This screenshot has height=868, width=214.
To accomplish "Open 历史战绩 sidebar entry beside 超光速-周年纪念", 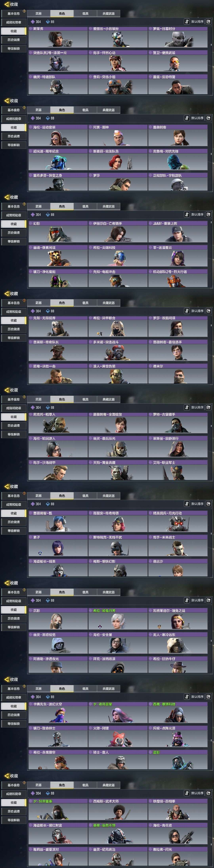I will [13, 136].
